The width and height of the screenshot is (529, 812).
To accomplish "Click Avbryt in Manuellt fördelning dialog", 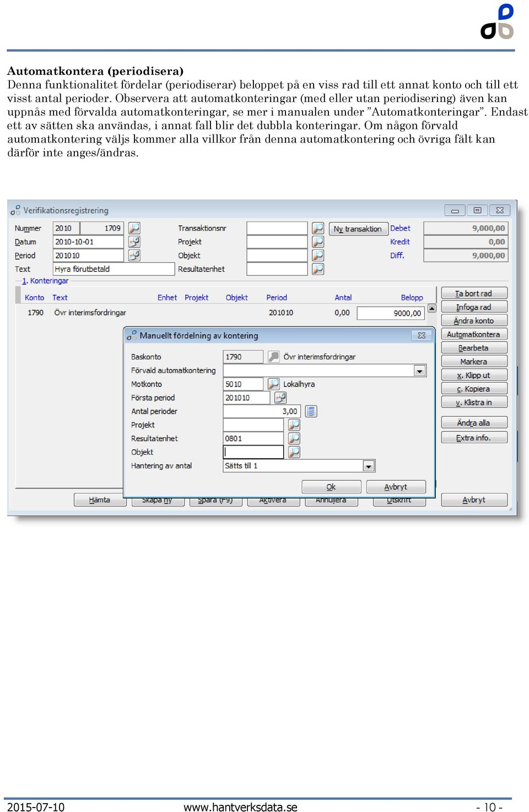I will pos(396,487).
